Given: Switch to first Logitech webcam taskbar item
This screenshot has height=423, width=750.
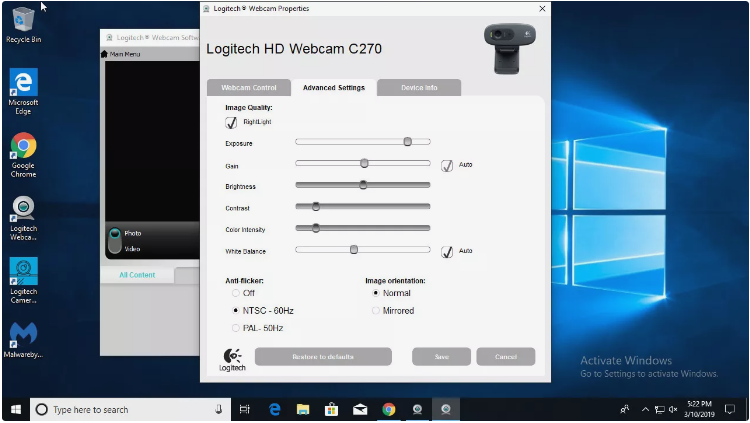Looking at the screenshot, I should (x=417, y=410).
